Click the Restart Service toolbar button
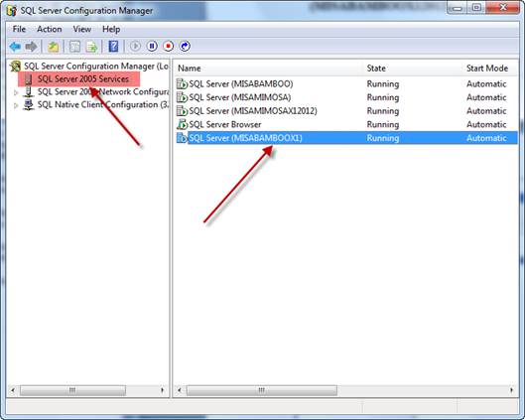 click(x=185, y=47)
